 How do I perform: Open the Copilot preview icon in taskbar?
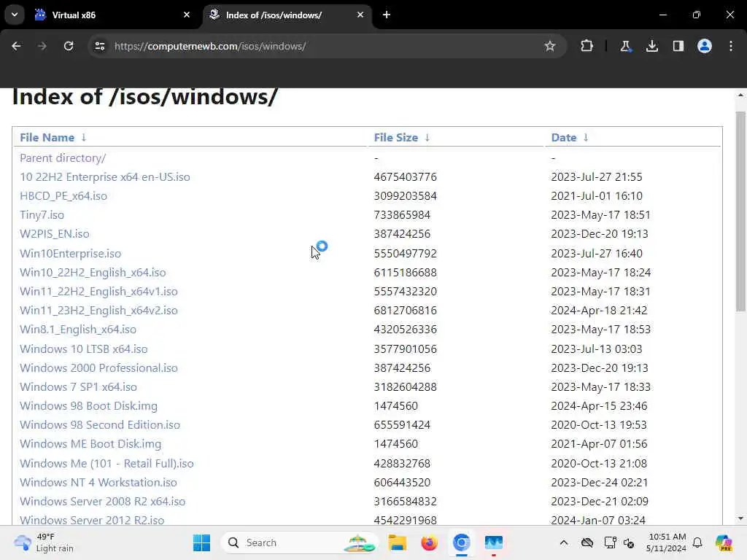(723, 542)
